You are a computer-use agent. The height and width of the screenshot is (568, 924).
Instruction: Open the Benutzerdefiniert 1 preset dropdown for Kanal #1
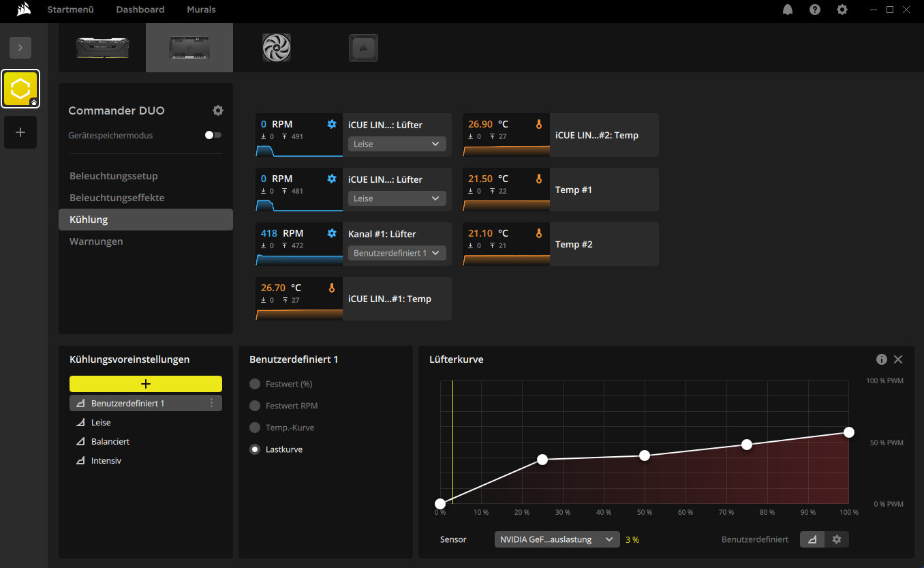(x=397, y=253)
